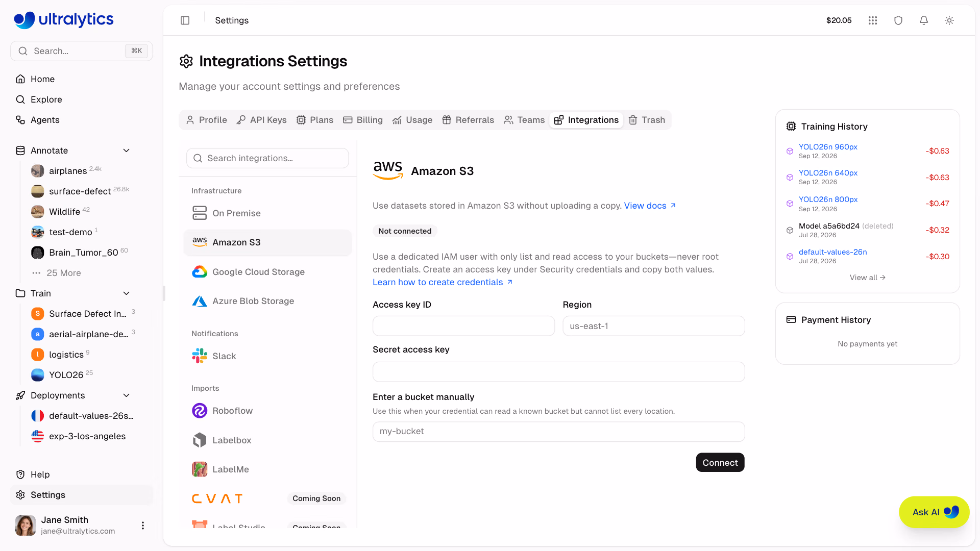Focus the Secret access key field
This screenshot has width=980, height=551.
click(x=558, y=372)
